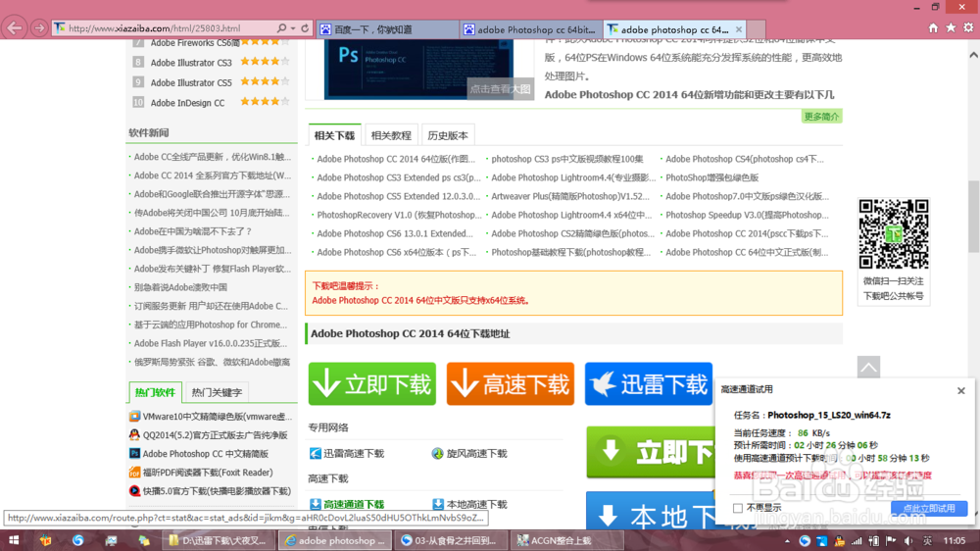Viewport: 980px width, 551px height.
Task: Click the Windows Start button
Action: (13, 540)
